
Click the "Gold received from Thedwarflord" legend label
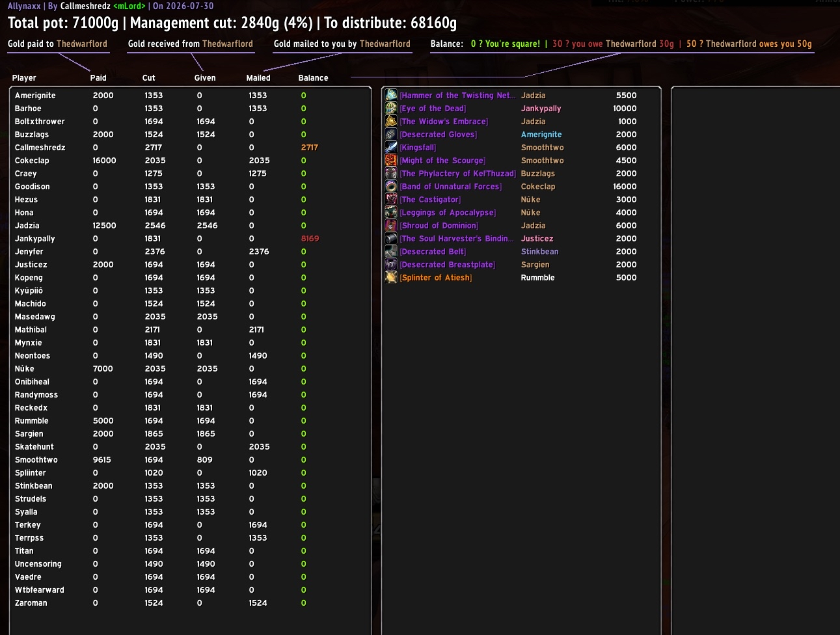pyautogui.click(x=191, y=44)
